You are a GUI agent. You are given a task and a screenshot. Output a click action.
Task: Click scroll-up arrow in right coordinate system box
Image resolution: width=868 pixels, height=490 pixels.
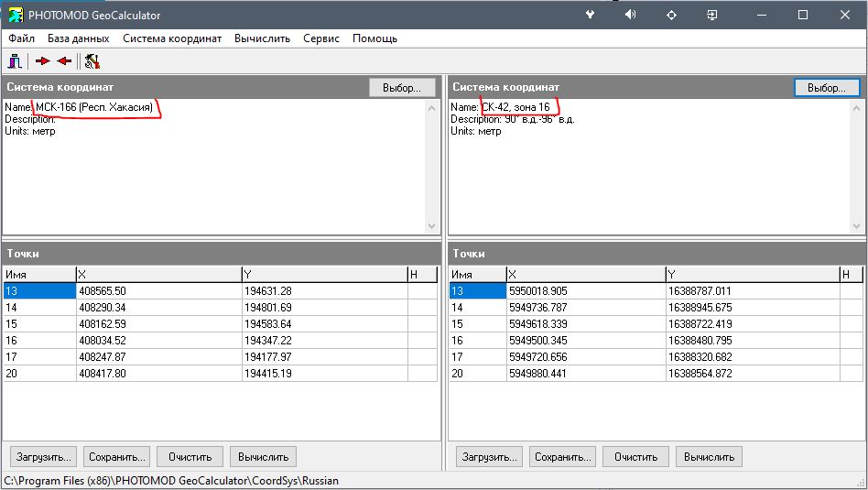[x=856, y=108]
